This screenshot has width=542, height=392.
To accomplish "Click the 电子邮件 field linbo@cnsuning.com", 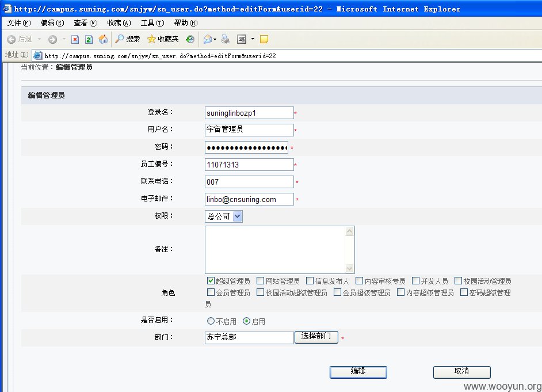I will pyautogui.click(x=249, y=199).
